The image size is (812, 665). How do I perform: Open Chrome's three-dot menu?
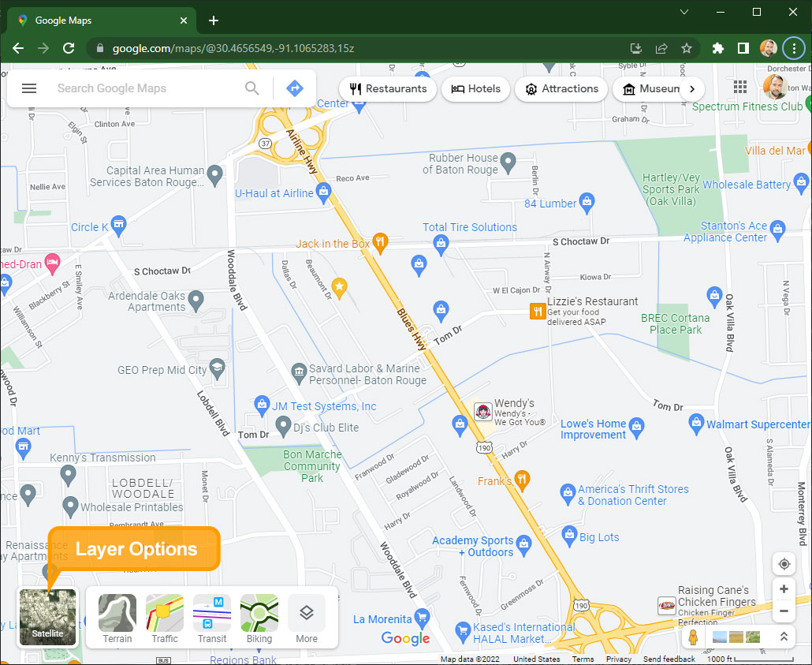(x=794, y=48)
